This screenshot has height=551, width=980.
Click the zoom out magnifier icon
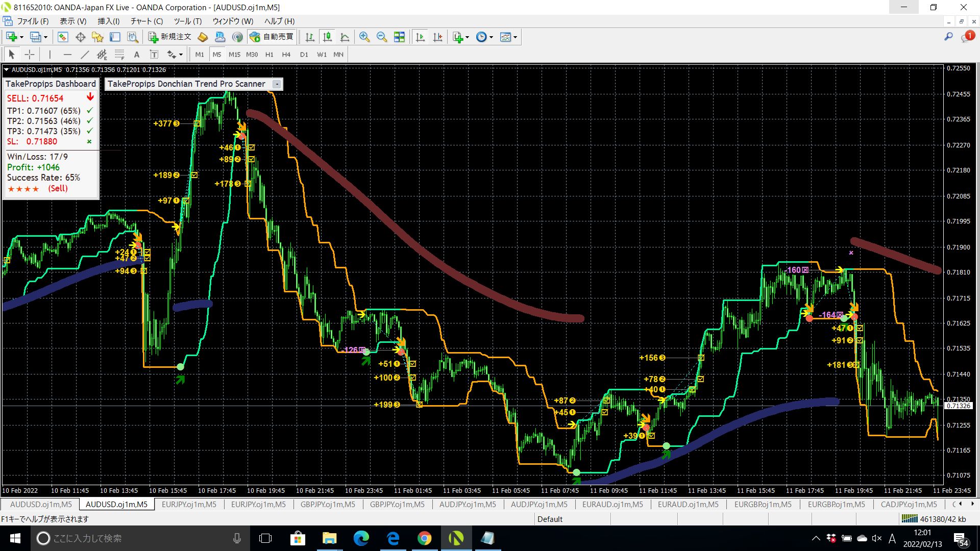click(x=381, y=37)
